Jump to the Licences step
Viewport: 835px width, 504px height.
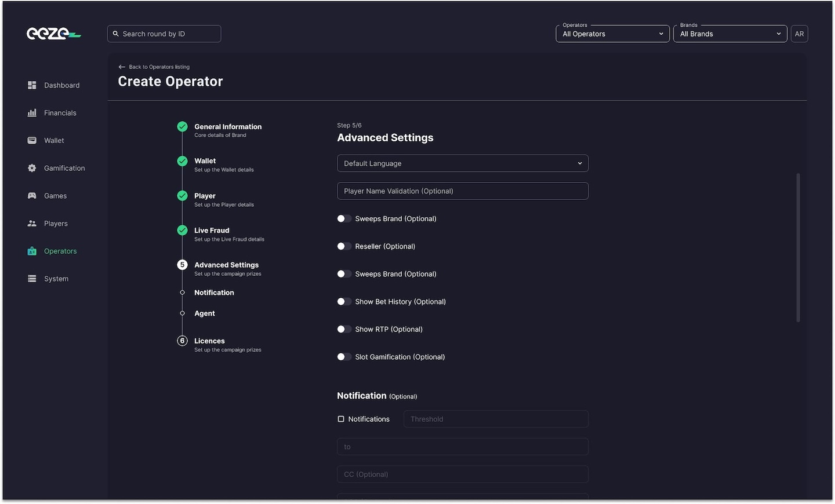[x=209, y=341]
